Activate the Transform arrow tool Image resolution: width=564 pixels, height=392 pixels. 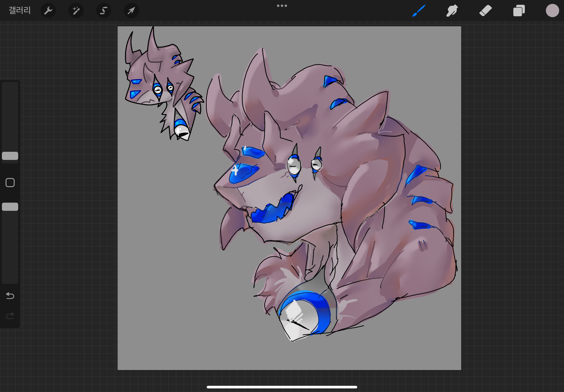[131, 11]
